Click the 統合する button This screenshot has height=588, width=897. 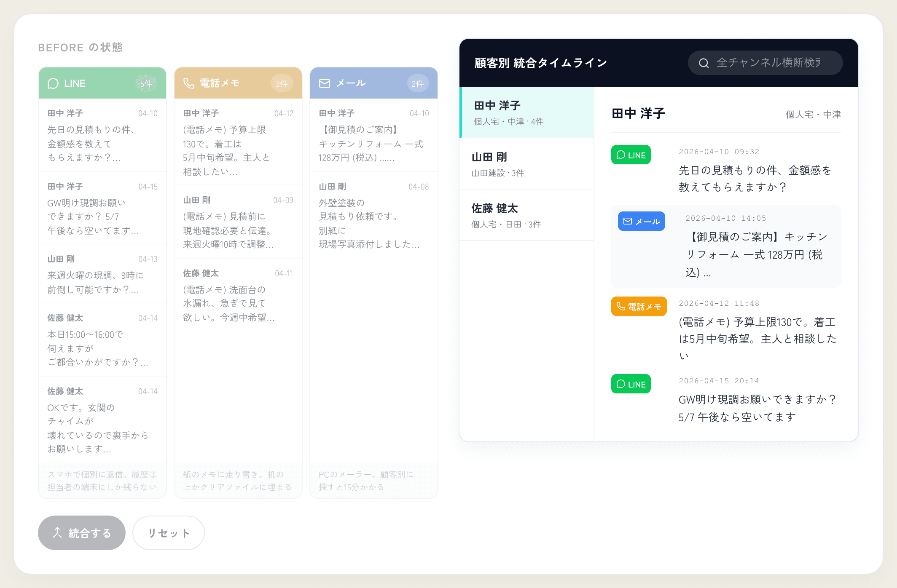pos(82,533)
